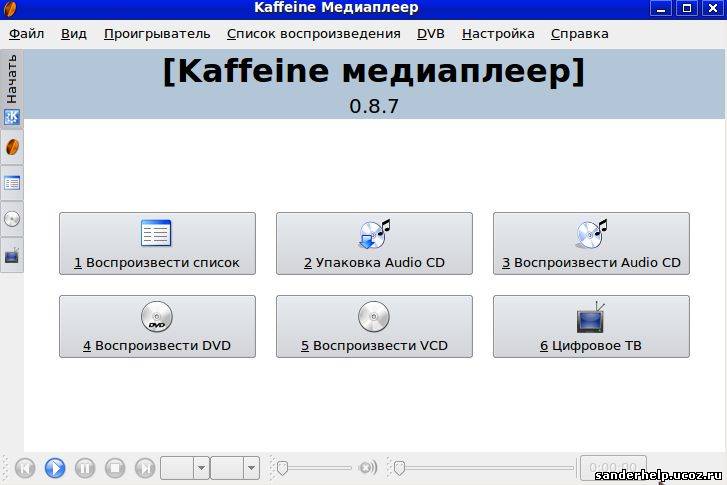Expand the second dropdown in playback bar
The height and width of the screenshot is (485, 727).
click(250, 467)
